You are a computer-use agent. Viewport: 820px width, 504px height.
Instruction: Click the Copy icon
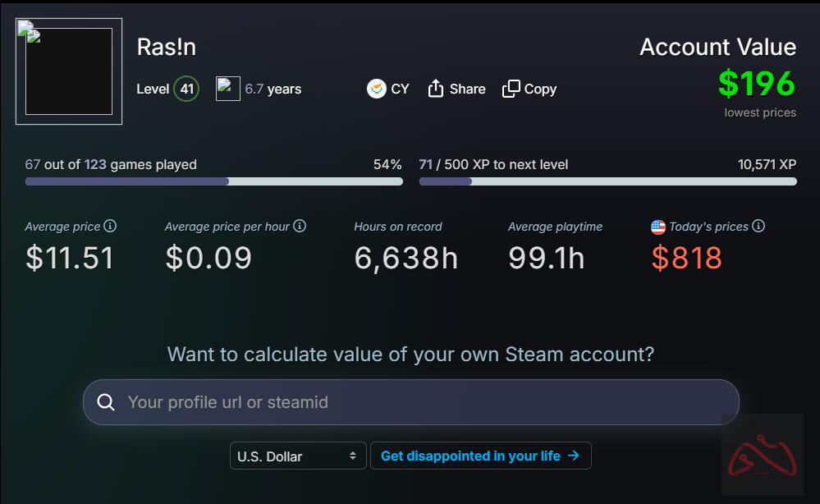coord(511,87)
